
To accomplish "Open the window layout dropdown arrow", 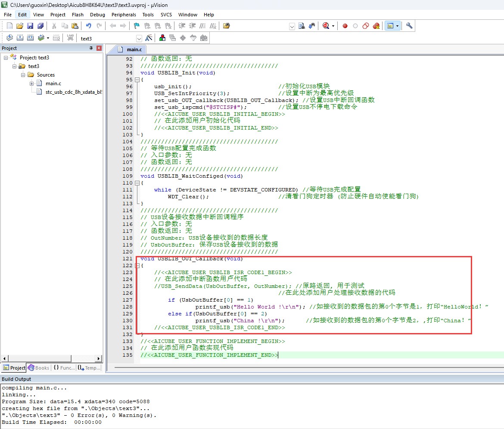I will point(398,26).
